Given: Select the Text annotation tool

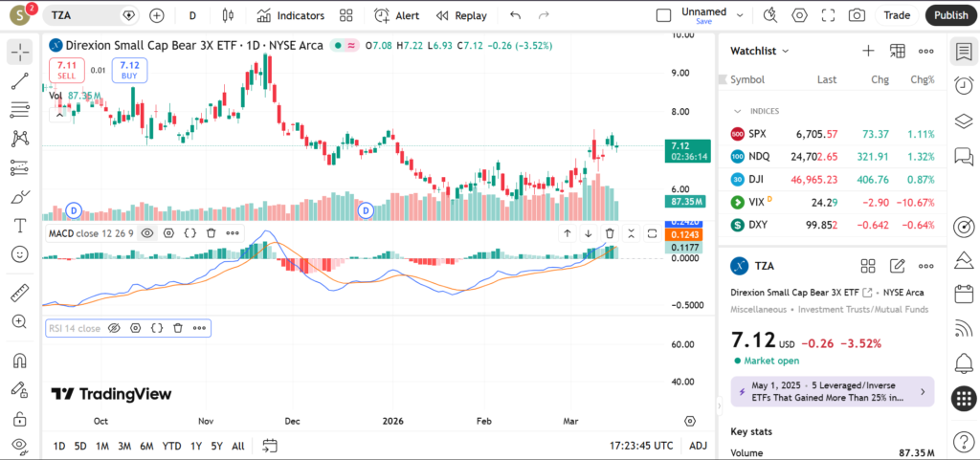Looking at the screenshot, I should point(20,226).
